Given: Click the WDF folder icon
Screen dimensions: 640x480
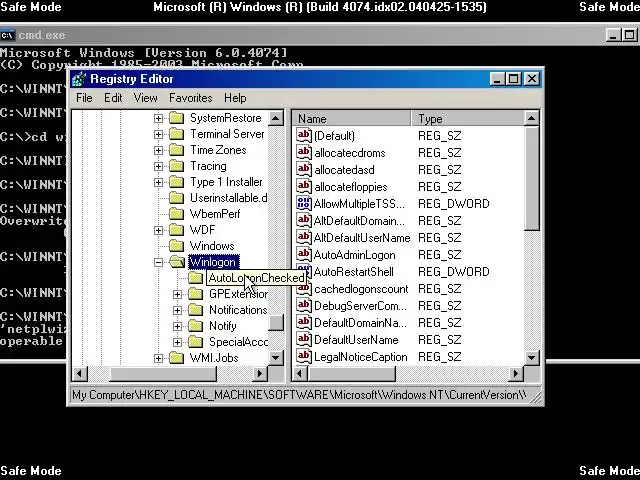Looking at the screenshot, I should click(x=176, y=230).
